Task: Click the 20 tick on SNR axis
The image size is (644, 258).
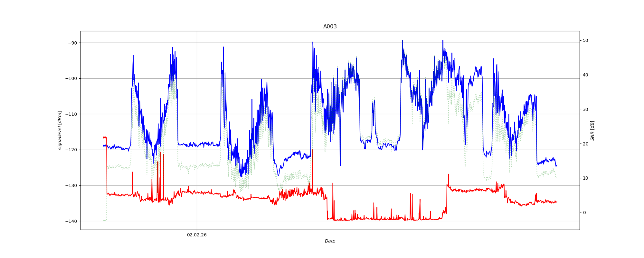Action: pyautogui.click(x=585, y=144)
